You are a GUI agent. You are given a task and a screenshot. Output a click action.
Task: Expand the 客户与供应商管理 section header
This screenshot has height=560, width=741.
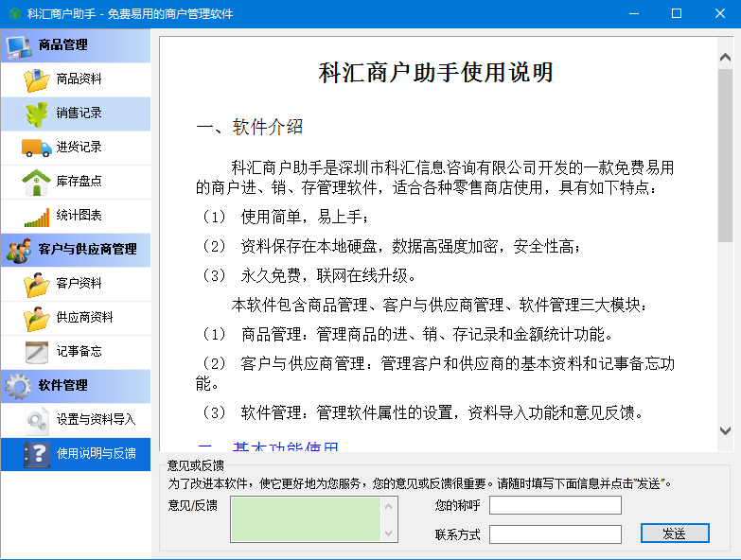pos(76,249)
